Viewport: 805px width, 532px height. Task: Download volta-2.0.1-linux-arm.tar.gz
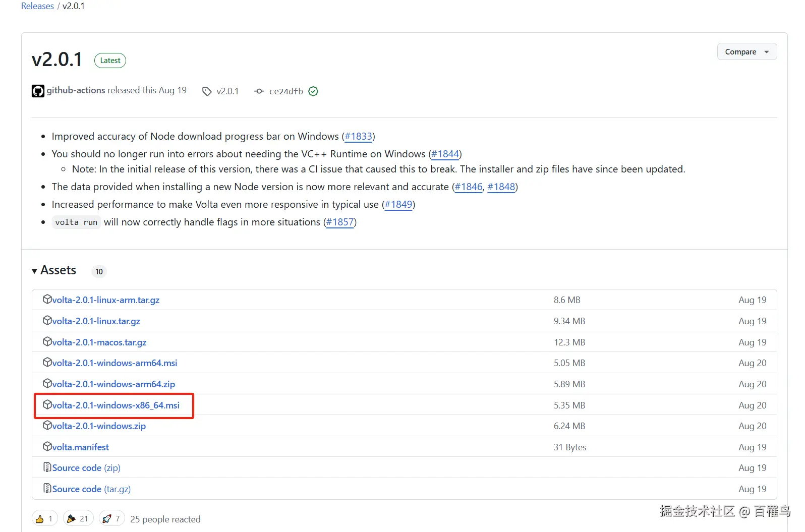pos(106,300)
